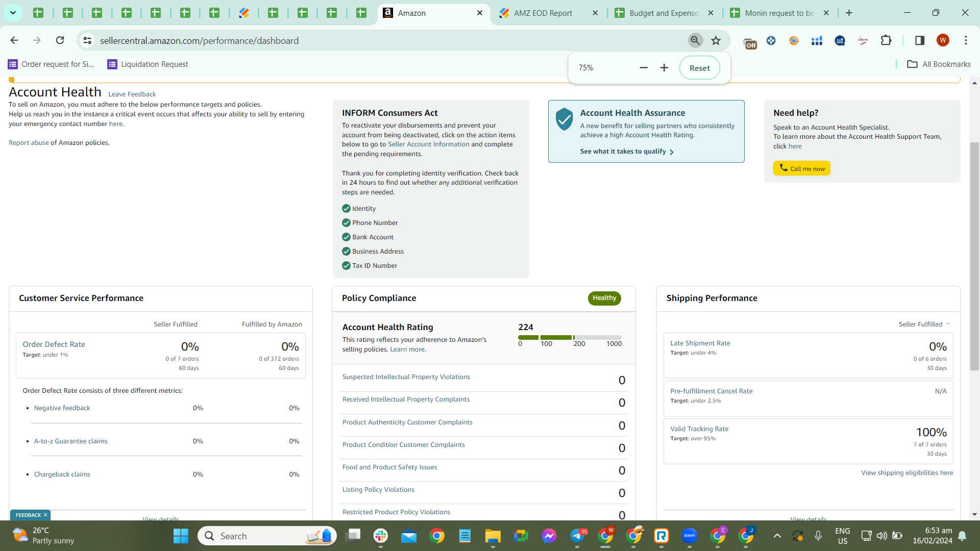Open A-to-z Guarantee claims link

[x=70, y=441]
